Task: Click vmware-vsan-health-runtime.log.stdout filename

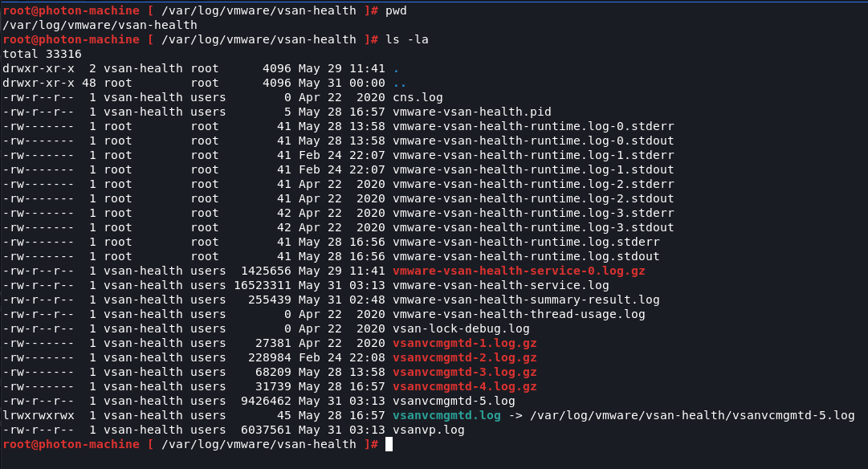Action: 526,256
